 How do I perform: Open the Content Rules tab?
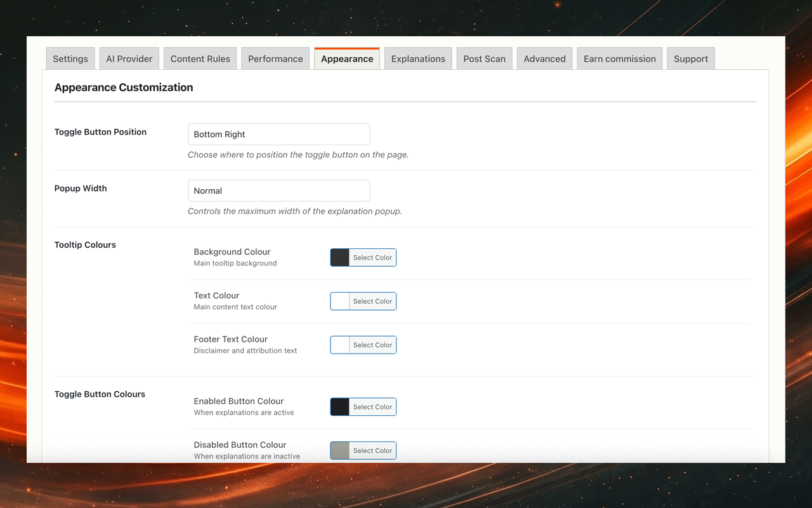[200, 58]
